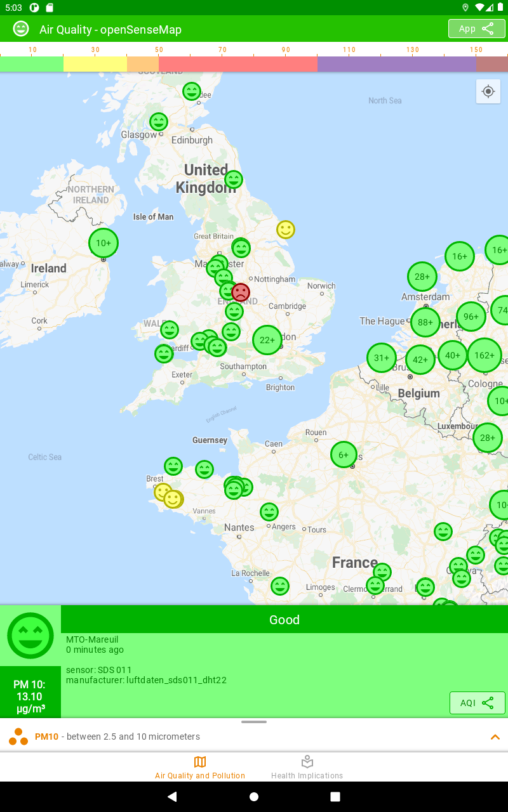This screenshot has height=812, width=508.
Task: Tap the 10+ cluster in Ireland
Action: (x=104, y=242)
